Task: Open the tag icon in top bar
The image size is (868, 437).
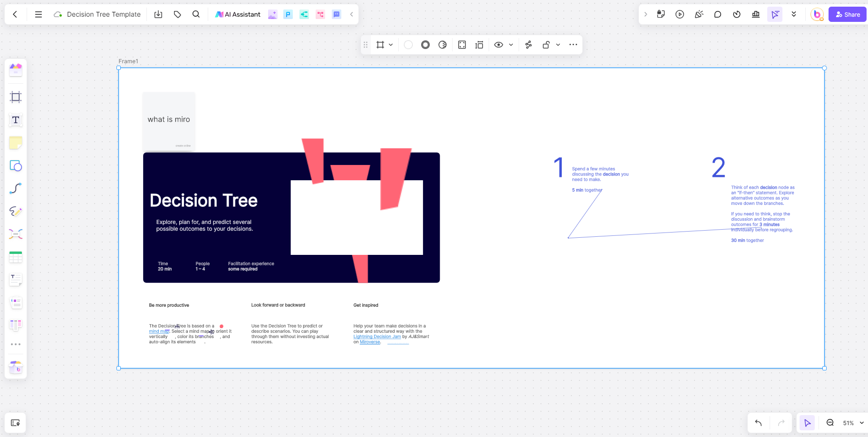Action: 177,14
